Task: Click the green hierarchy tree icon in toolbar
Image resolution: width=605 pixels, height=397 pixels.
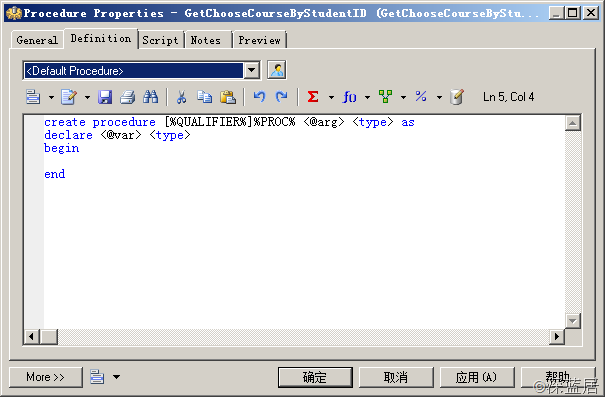Action: click(x=385, y=96)
